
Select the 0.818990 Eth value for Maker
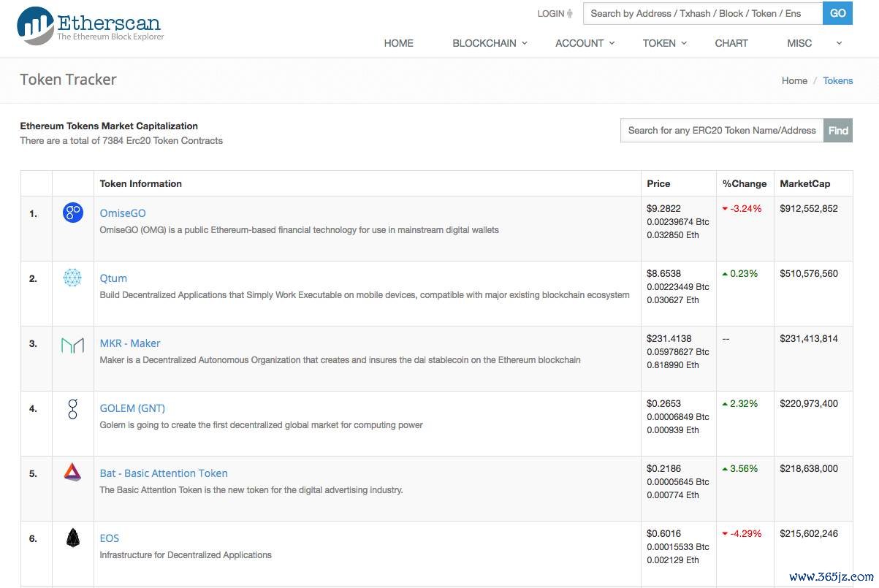tap(672, 364)
